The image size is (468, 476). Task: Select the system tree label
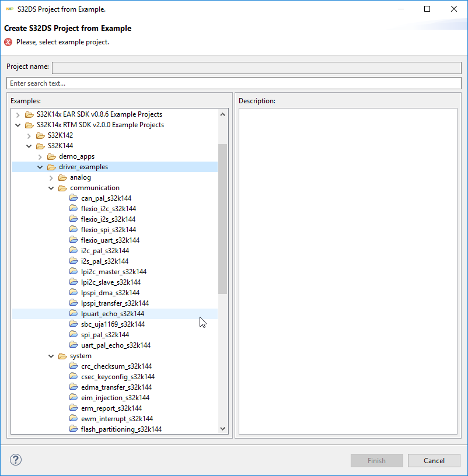click(x=81, y=356)
